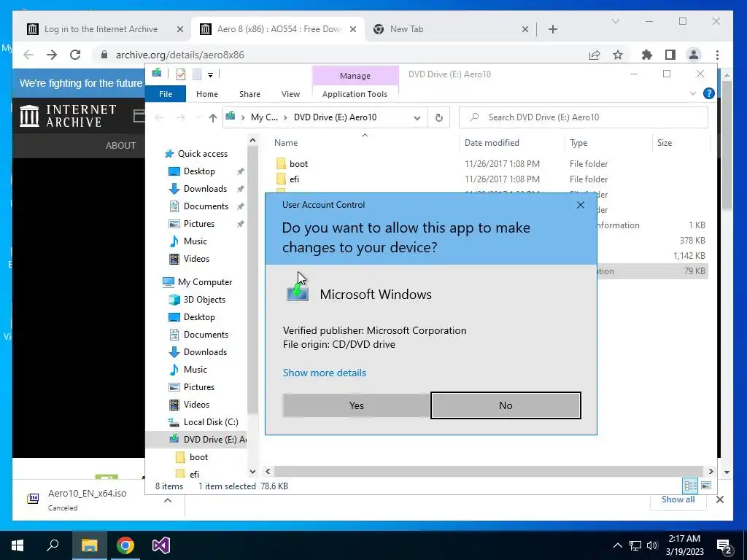Viewport: 747px width, 560px height.
Task: Close the User Account Control dialog
Action: click(x=580, y=205)
